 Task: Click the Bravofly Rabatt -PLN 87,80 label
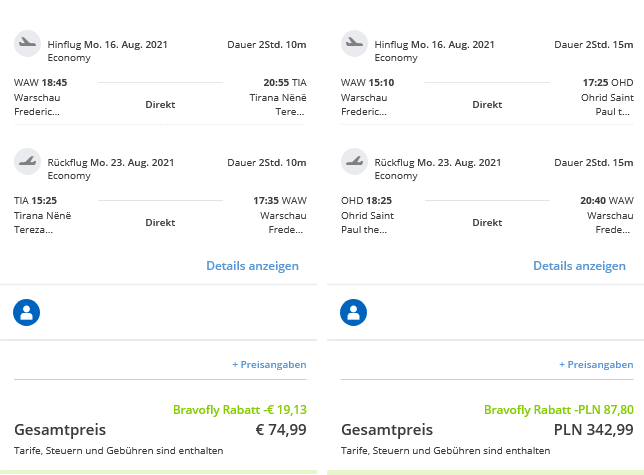559,410
